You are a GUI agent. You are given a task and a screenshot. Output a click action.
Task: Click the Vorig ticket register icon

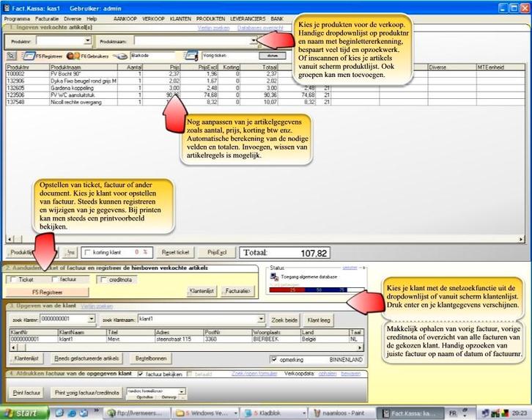tap(191, 55)
